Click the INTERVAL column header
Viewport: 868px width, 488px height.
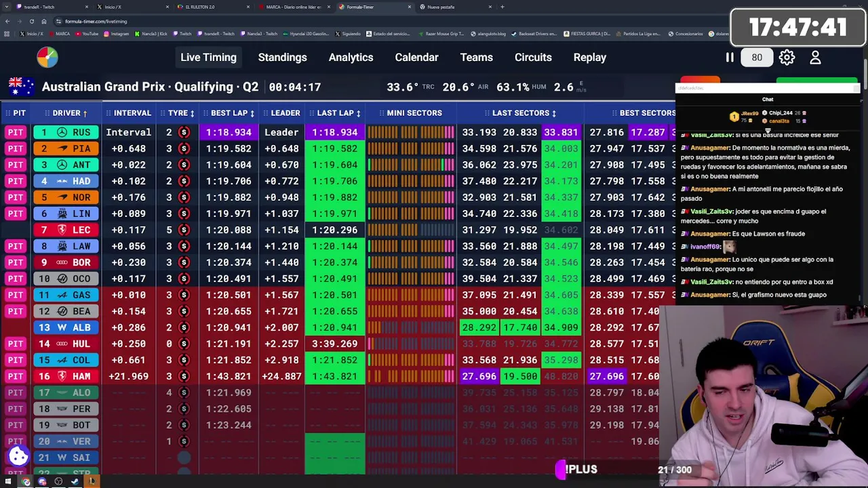[128, 113]
